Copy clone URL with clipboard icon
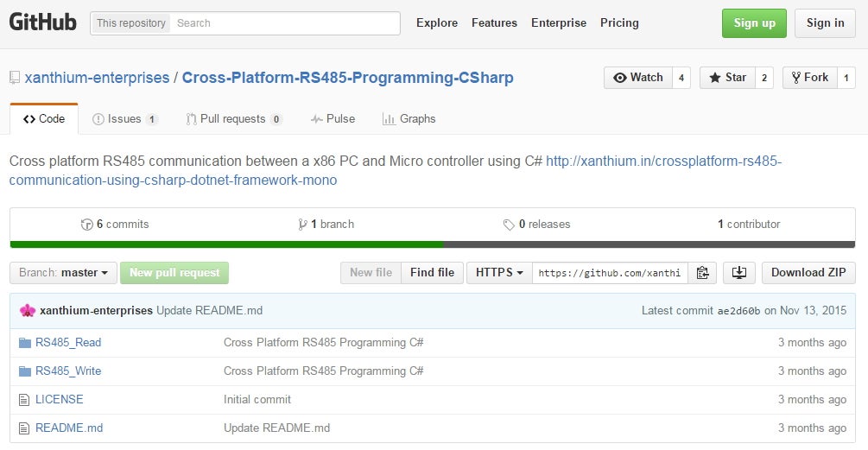 tap(702, 273)
